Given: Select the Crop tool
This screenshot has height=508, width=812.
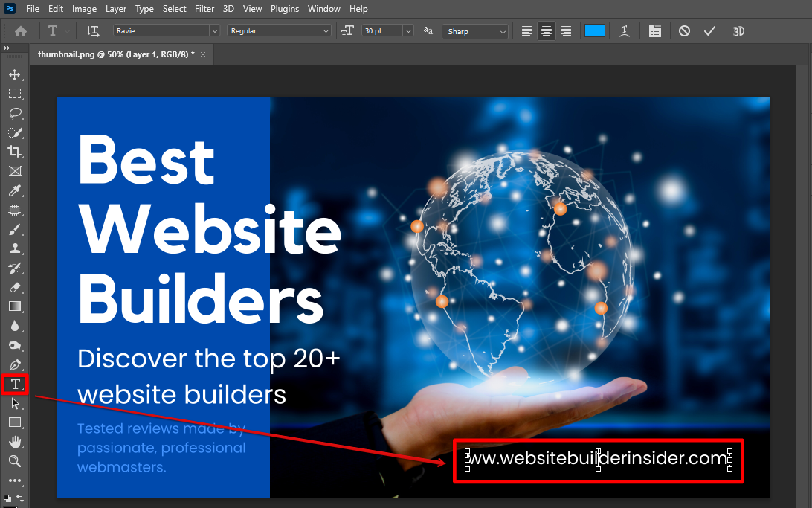Looking at the screenshot, I should coord(15,152).
